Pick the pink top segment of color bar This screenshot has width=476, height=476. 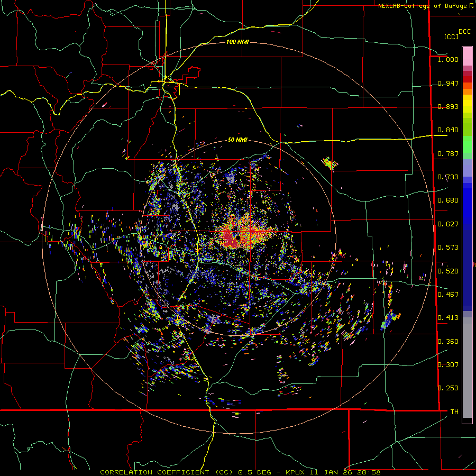467,56
